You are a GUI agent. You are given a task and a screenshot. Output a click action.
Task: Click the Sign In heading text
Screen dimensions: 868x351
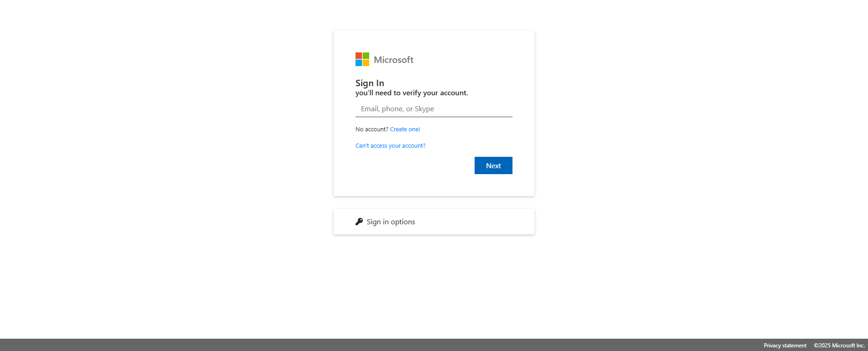(370, 83)
